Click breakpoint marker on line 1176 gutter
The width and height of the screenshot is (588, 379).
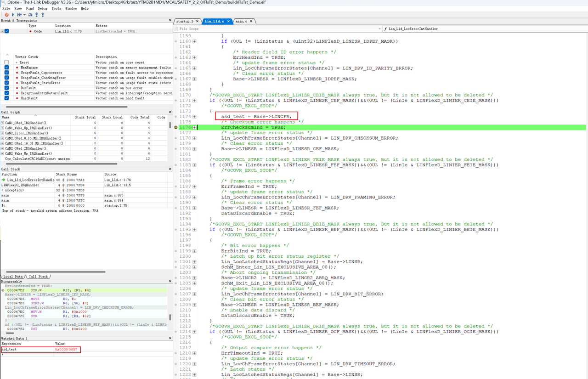point(176,127)
